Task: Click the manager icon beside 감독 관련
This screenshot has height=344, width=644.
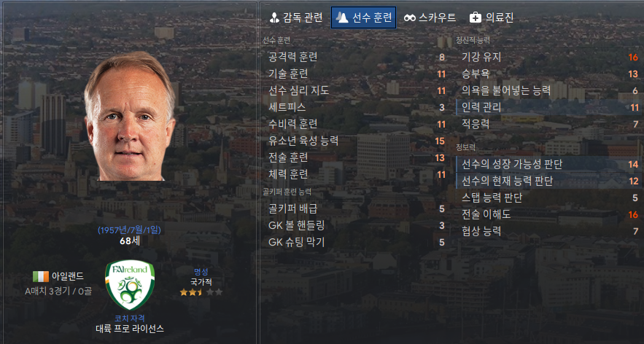Action: (x=274, y=17)
